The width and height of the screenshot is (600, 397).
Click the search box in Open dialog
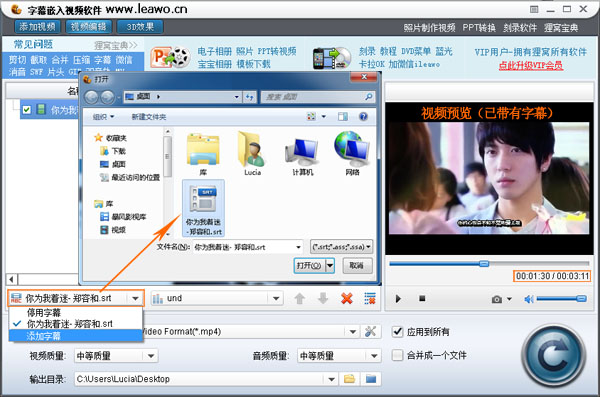pos(317,97)
